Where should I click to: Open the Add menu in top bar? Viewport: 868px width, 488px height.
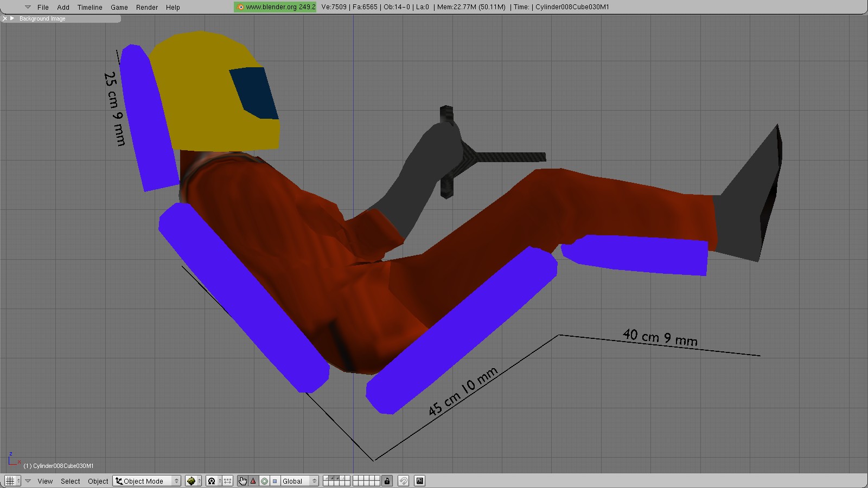point(63,7)
